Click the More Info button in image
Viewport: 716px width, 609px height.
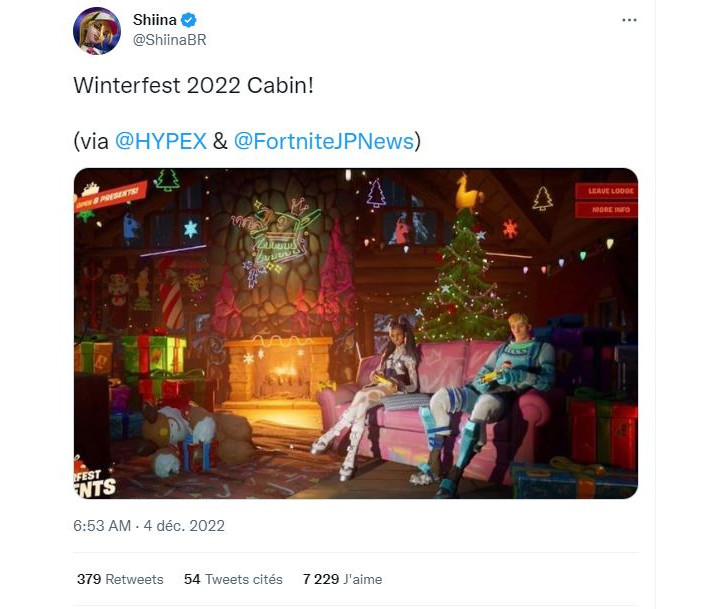[x=604, y=210]
